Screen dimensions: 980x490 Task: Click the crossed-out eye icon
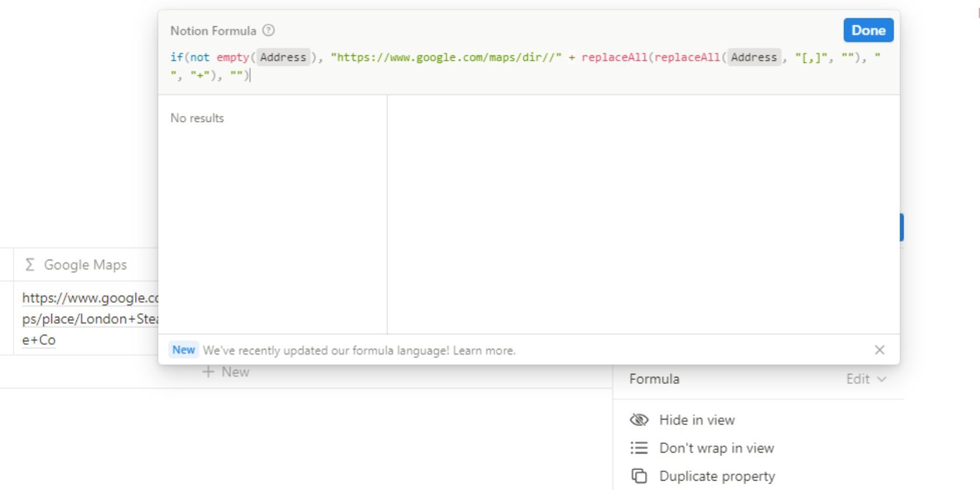pyautogui.click(x=639, y=420)
